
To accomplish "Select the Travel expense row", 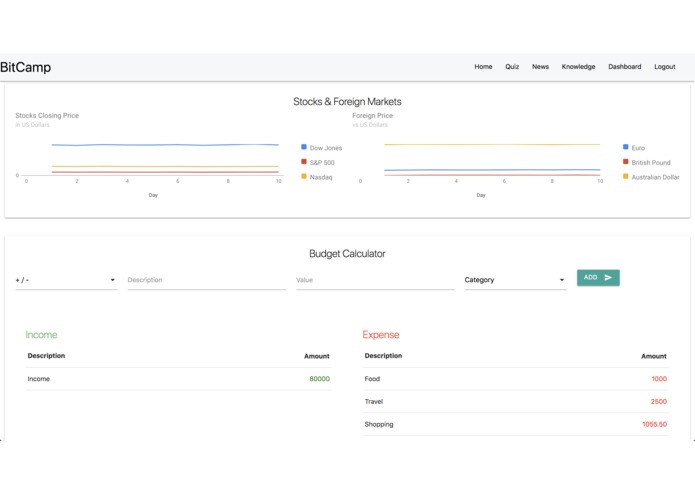I will pyautogui.click(x=515, y=401).
